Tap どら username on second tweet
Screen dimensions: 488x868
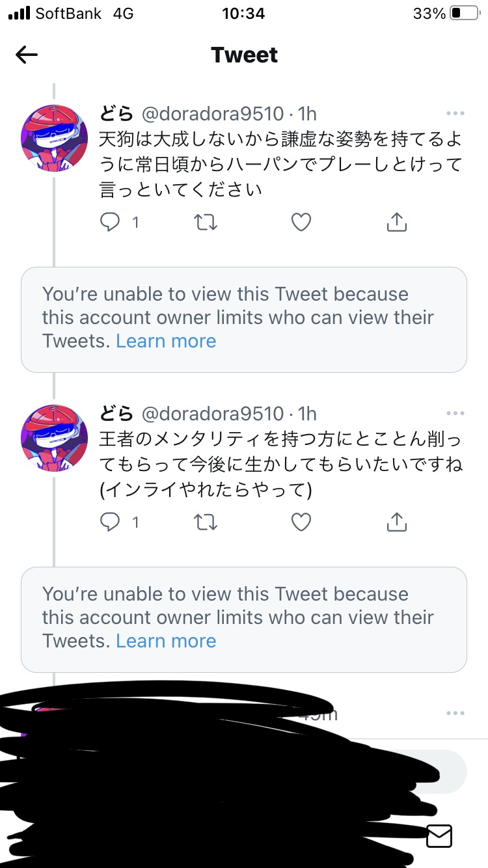point(116,413)
